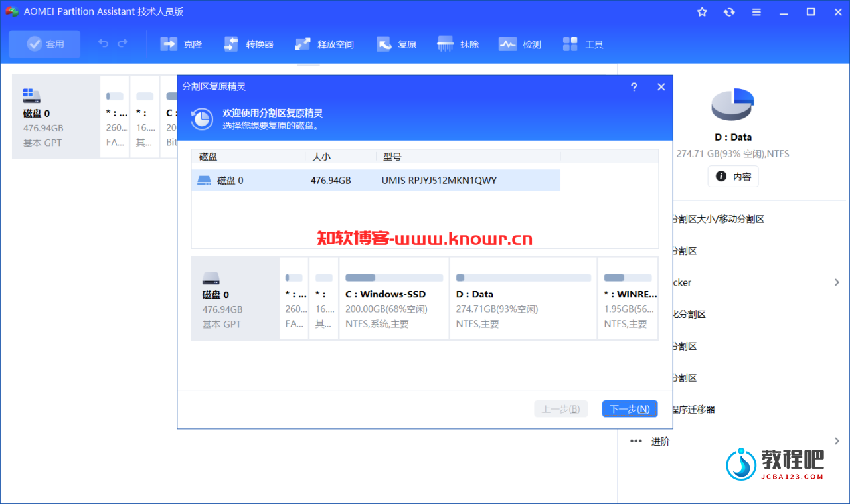Select the D : Data partition block in dialog
Screen dimensions: 850x504
[523, 298]
